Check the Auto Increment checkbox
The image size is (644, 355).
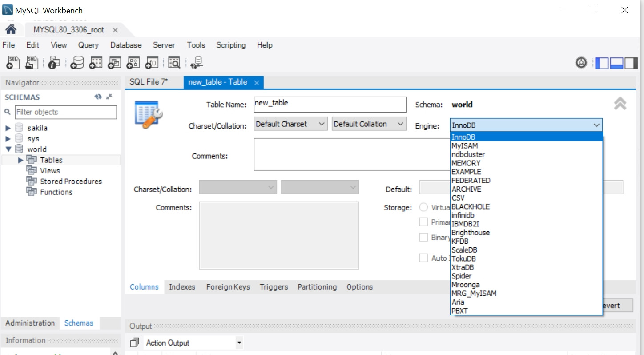coord(423,258)
